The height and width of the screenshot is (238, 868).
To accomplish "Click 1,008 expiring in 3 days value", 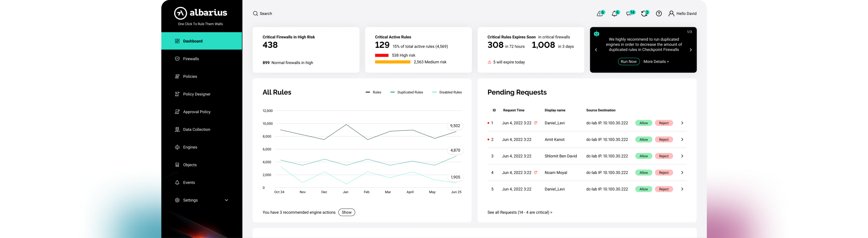I will coord(543,45).
